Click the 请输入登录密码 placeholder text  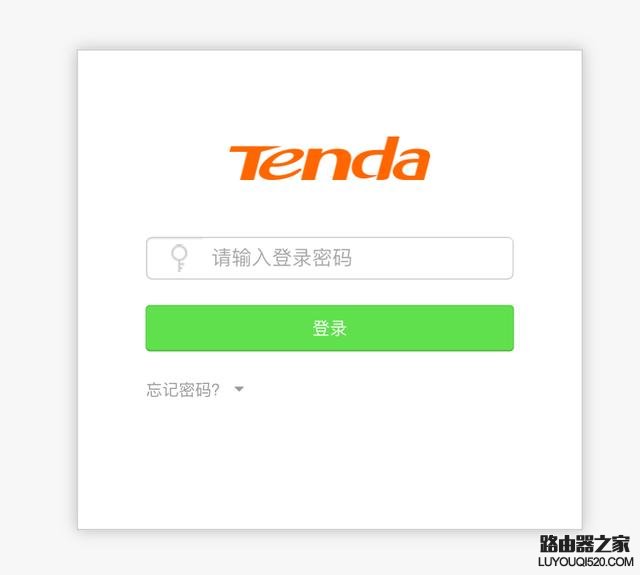pos(282,258)
